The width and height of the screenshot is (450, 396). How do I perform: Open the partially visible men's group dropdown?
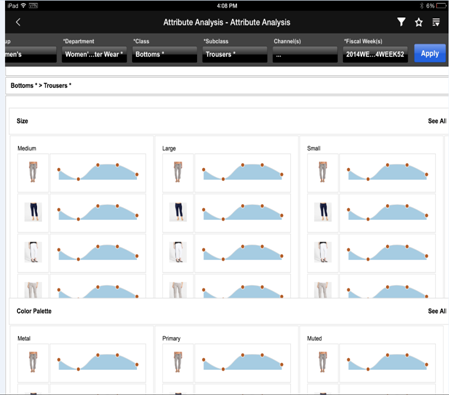[x=31, y=54]
